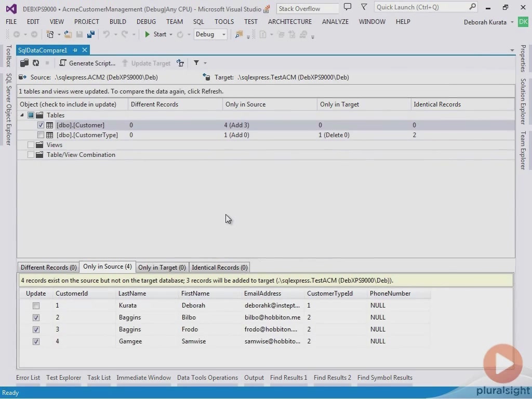Image resolution: width=532 pixels, height=399 pixels.
Task: Switch to Only in Target (0) tab
Action: click(162, 268)
